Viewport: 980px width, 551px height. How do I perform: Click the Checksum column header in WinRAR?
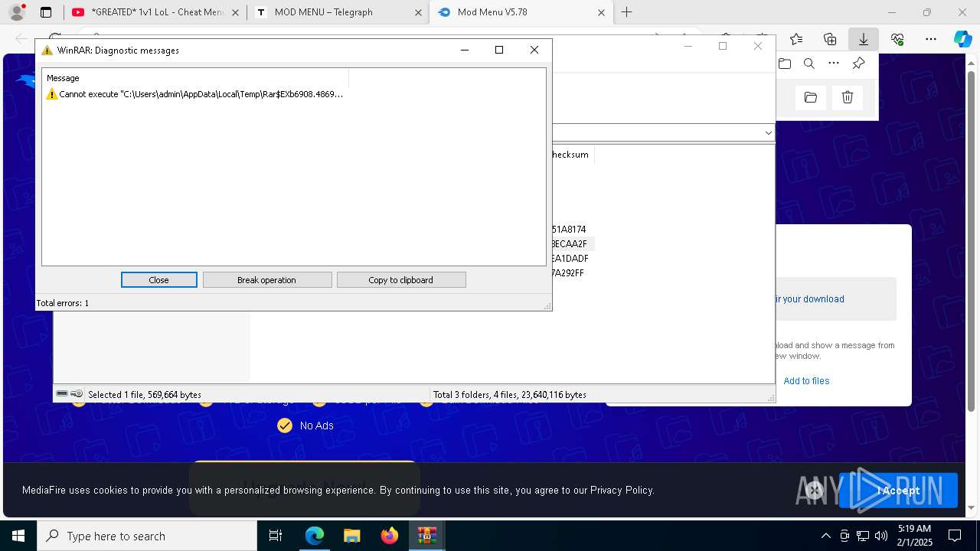pyautogui.click(x=572, y=155)
